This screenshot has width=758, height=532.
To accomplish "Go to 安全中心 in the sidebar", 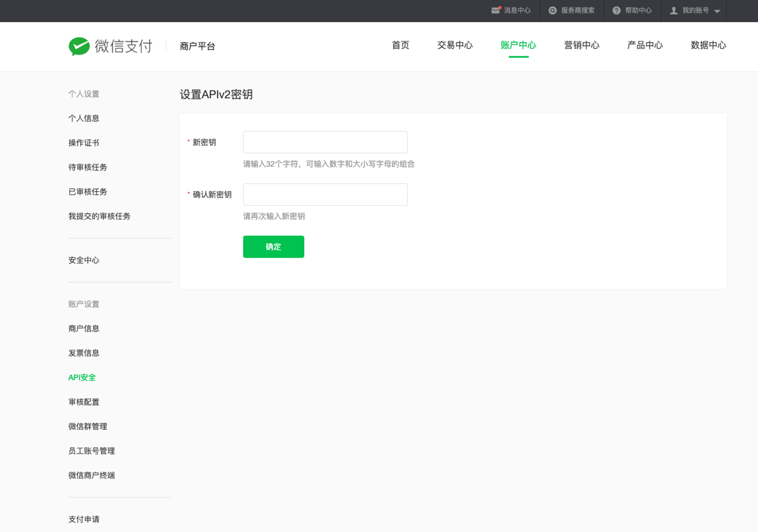I will 84,260.
